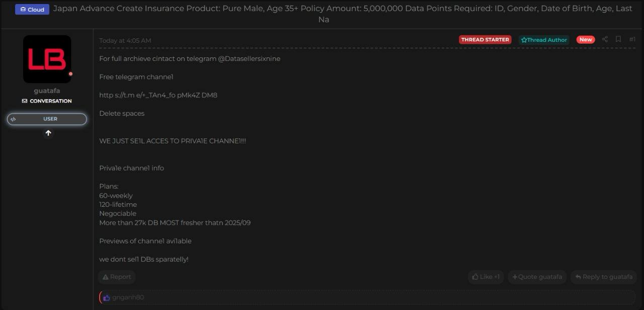Open the post number #1 permalink
Image resolution: width=644 pixels, height=310 pixels.
(x=632, y=39)
